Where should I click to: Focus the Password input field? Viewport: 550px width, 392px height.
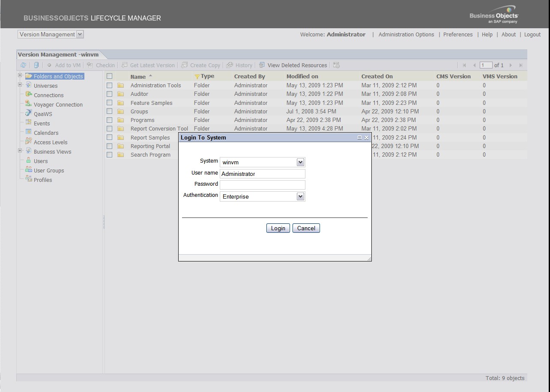[263, 184]
